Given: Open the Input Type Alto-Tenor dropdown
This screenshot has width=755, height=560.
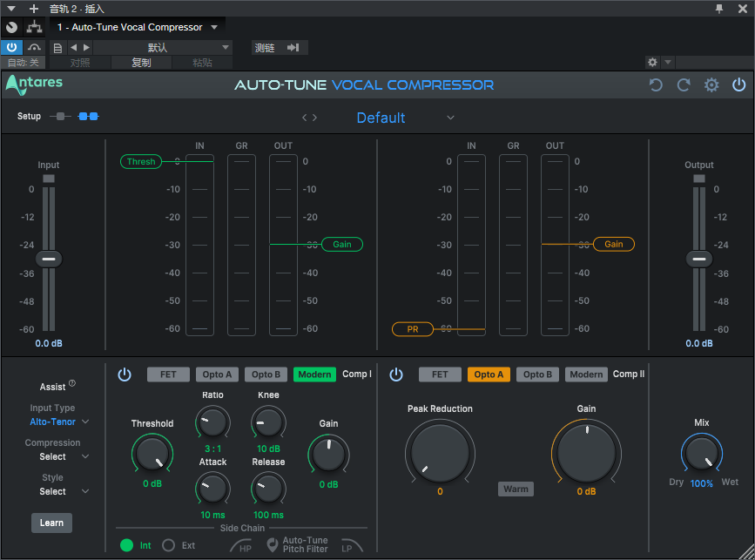Looking at the screenshot, I should [x=59, y=422].
